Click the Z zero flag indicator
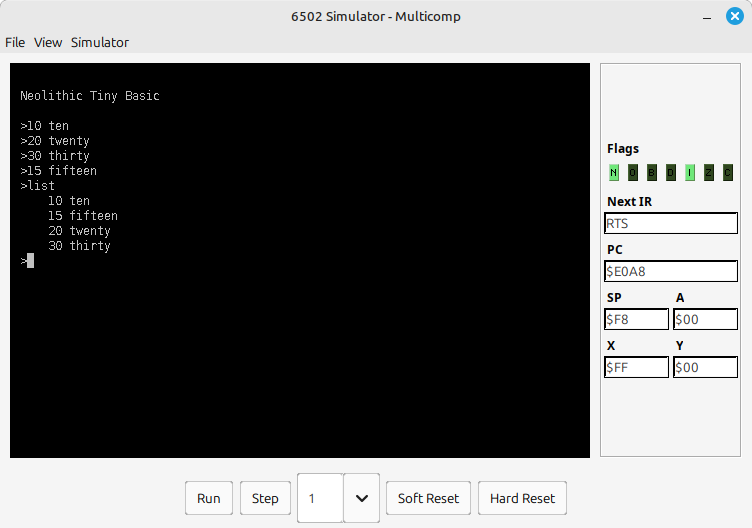This screenshot has width=752, height=528. [708, 173]
